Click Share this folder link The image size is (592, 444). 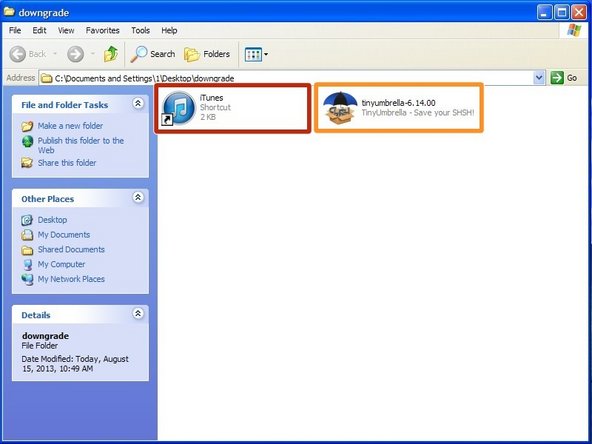coord(67,163)
